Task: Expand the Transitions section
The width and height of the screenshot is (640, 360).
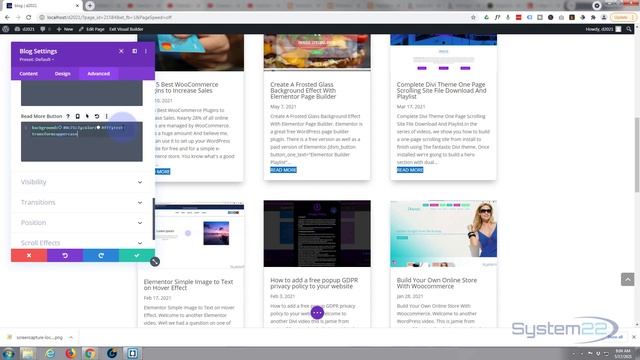Action: 82,202
